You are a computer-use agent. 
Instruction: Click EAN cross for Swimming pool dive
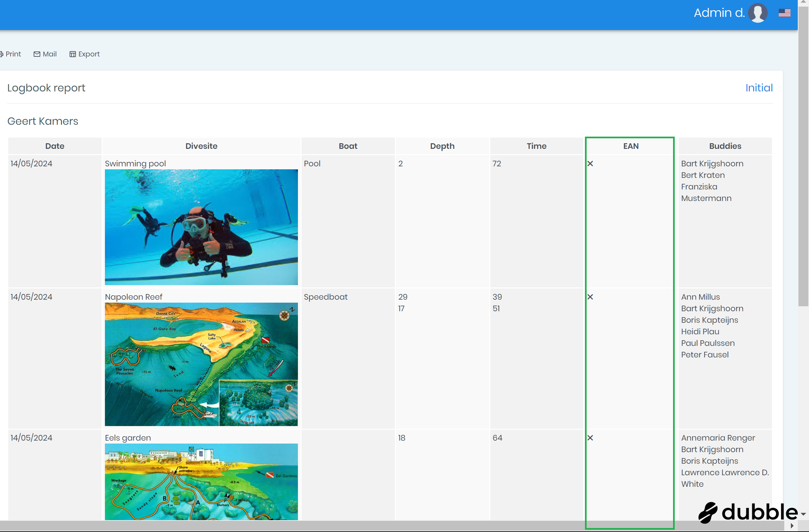click(x=590, y=163)
